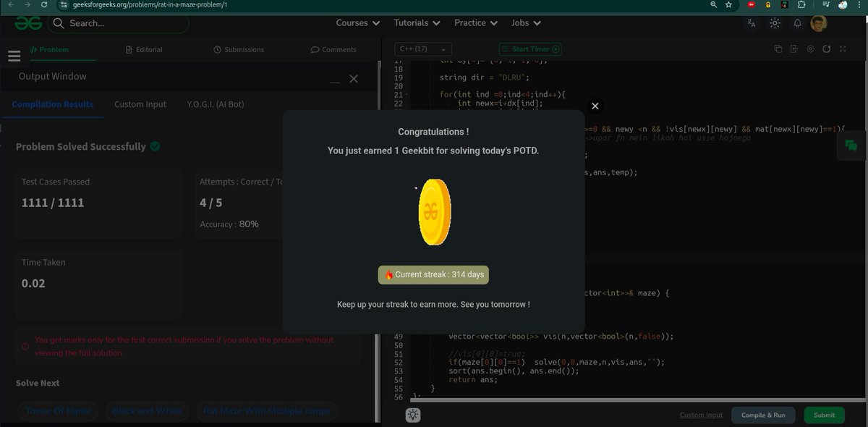This screenshot has width=868, height=427.
Task: Click the reset code icon
Action: 826,49
